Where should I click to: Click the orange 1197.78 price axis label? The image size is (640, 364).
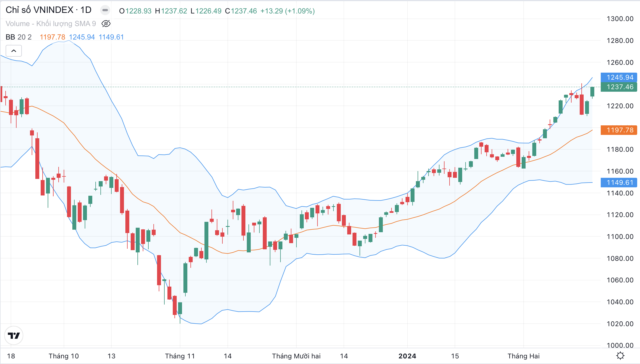(619, 130)
